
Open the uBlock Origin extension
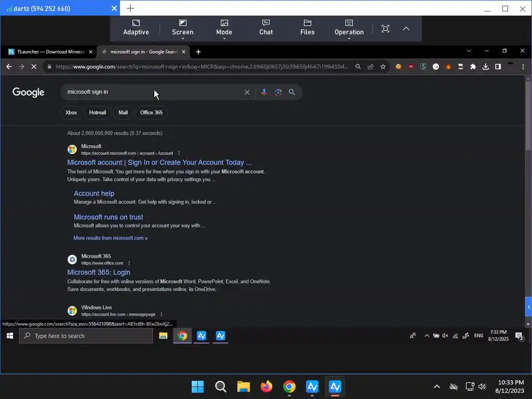pyautogui.click(x=411, y=67)
